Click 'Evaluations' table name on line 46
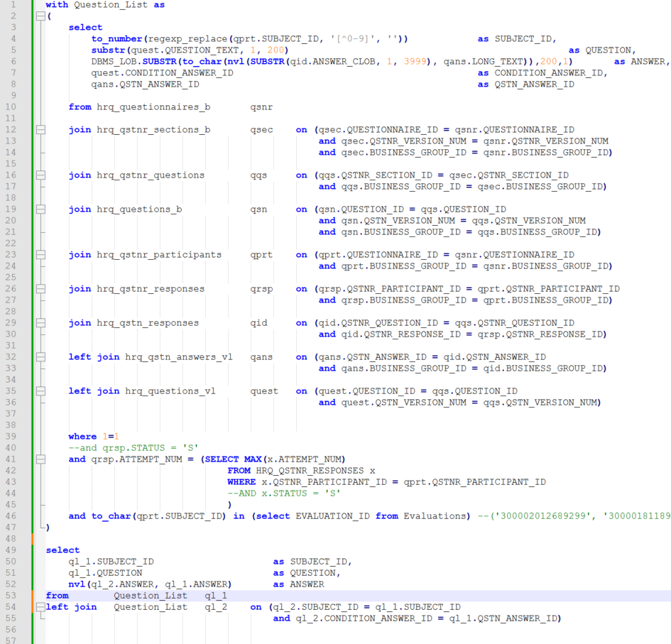The width and height of the screenshot is (671, 644). (435, 516)
